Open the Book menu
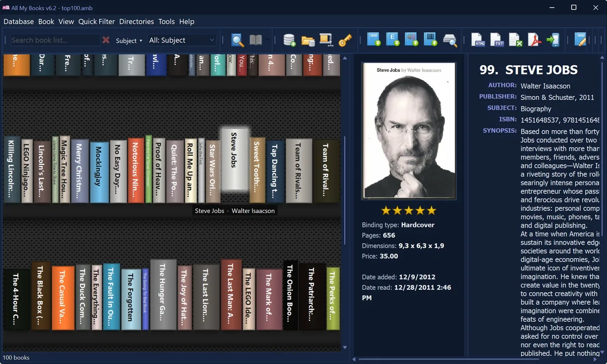607x364 pixels. click(x=46, y=21)
